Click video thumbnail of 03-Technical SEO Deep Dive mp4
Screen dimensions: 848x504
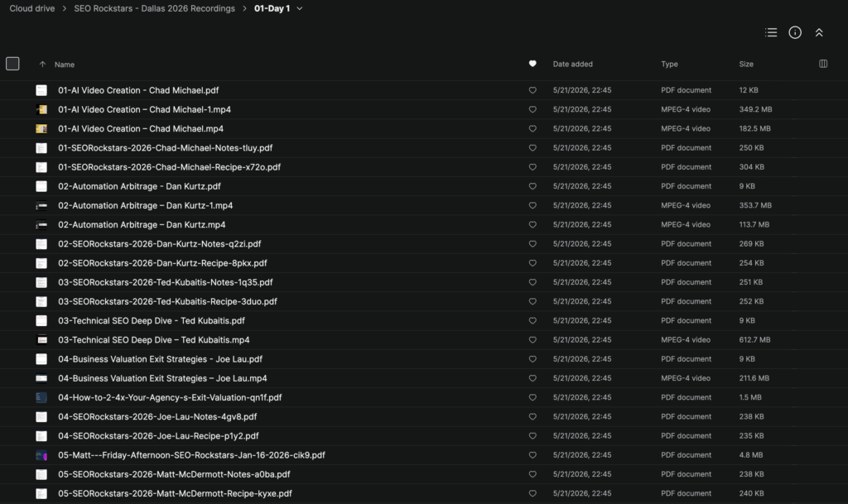click(41, 340)
